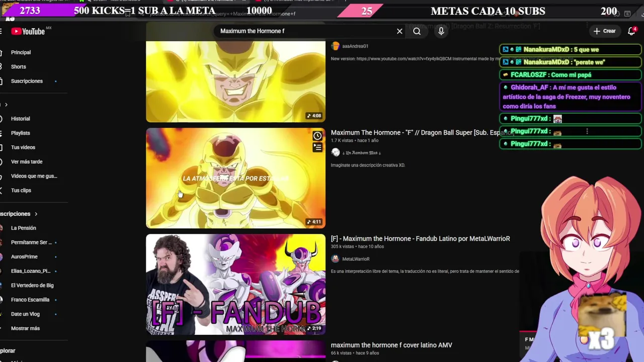Click the MetaLWarrioR channel avatar
Image resolution: width=644 pixels, height=362 pixels.
[x=336, y=258]
